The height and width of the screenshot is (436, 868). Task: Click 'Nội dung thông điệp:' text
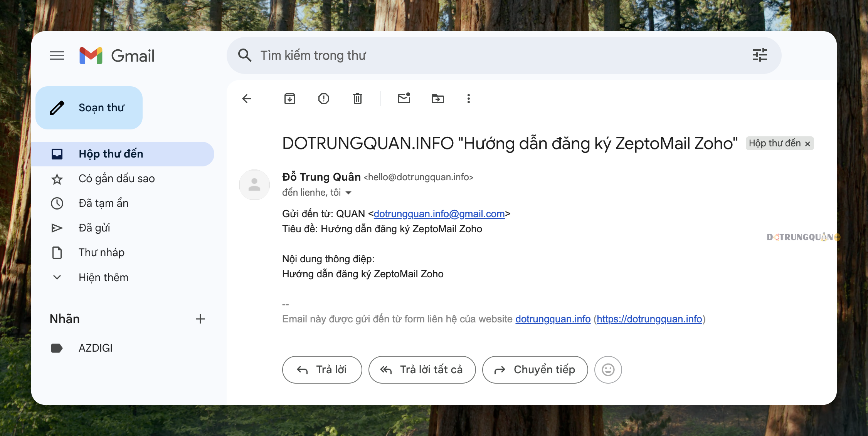pyautogui.click(x=328, y=259)
